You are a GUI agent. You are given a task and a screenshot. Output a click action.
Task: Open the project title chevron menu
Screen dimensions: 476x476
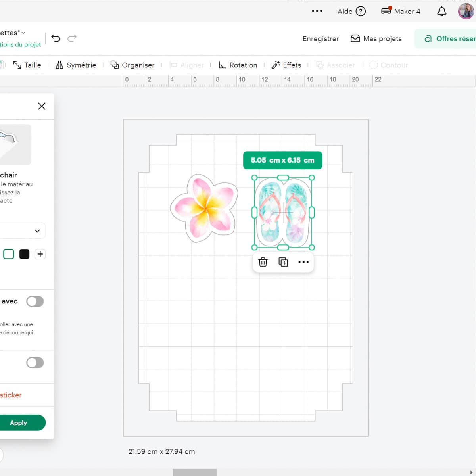(x=23, y=33)
